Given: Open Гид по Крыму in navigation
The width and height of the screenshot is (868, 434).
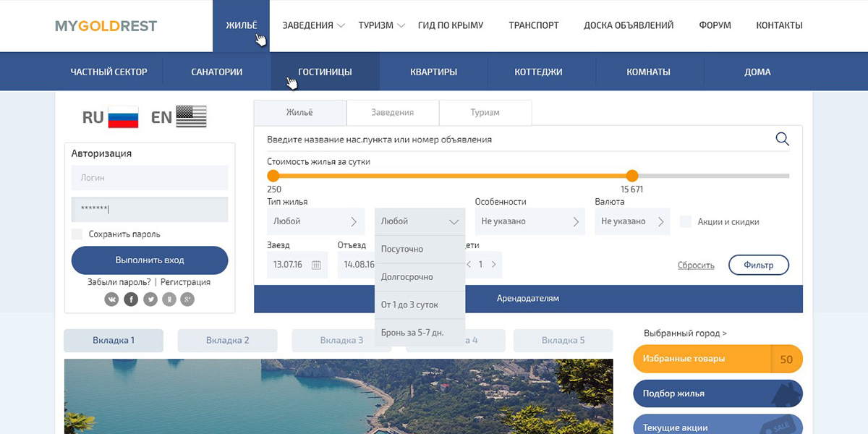Looking at the screenshot, I should [x=451, y=25].
